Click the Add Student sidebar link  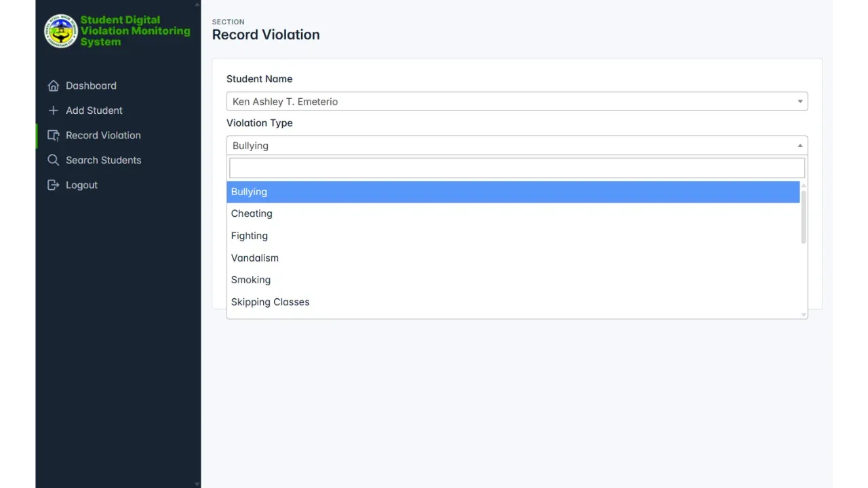click(x=94, y=110)
